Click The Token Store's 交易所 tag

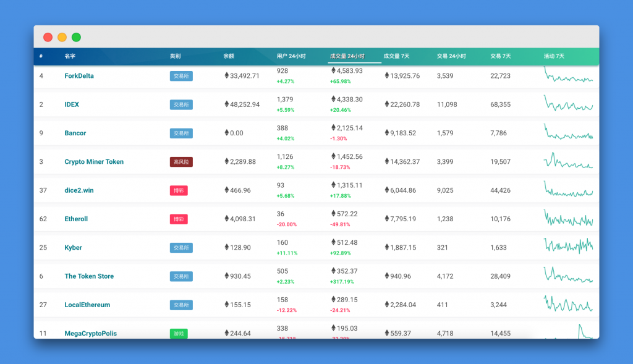click(x=181, y=276)
